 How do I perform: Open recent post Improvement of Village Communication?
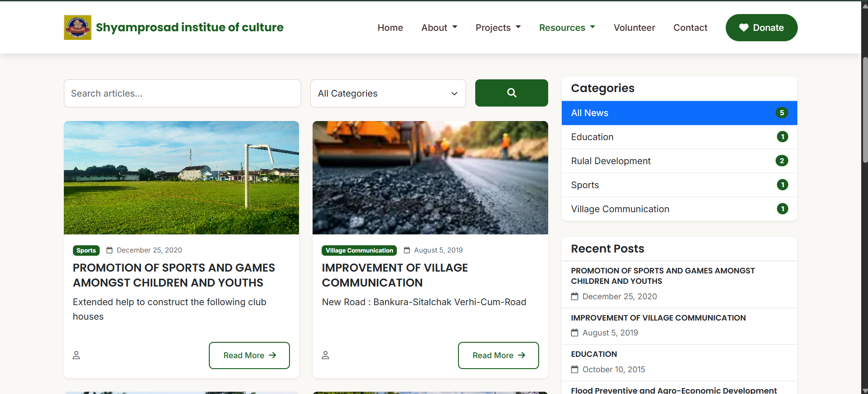(x=658, y=318)
